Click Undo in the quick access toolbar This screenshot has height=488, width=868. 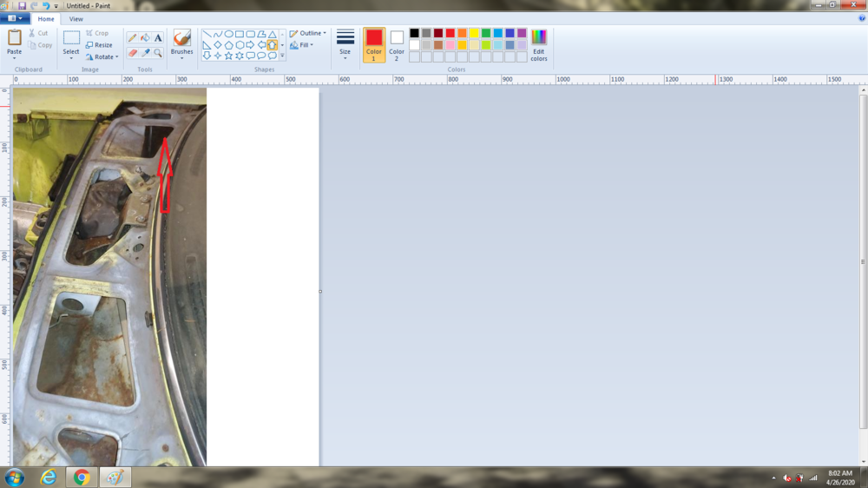pos(46,5)
